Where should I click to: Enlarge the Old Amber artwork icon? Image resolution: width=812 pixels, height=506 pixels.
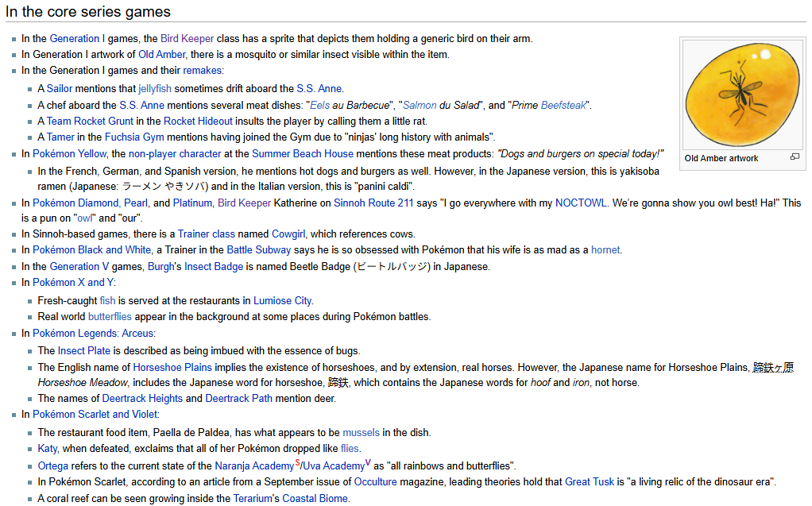click(x=795, y=157)
